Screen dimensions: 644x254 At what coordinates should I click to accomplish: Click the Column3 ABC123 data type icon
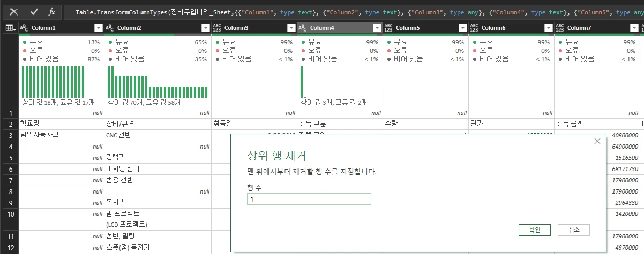[217, 28]
